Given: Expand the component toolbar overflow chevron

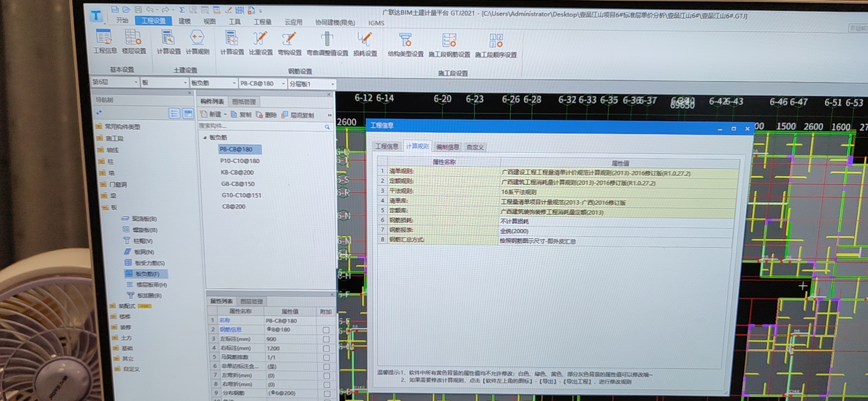Looking at the screenshot, I should pos(330,116).
